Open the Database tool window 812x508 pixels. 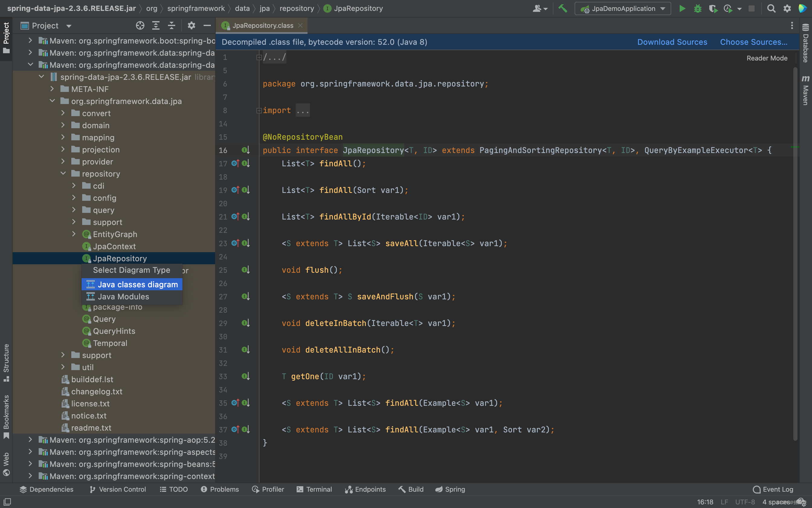pos(805,43)
